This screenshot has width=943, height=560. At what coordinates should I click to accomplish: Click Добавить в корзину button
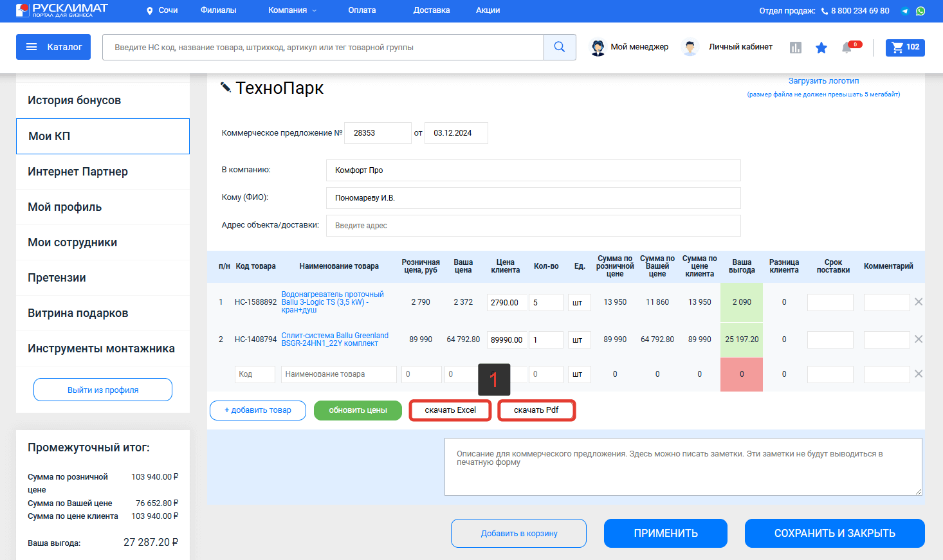point(519,534)
